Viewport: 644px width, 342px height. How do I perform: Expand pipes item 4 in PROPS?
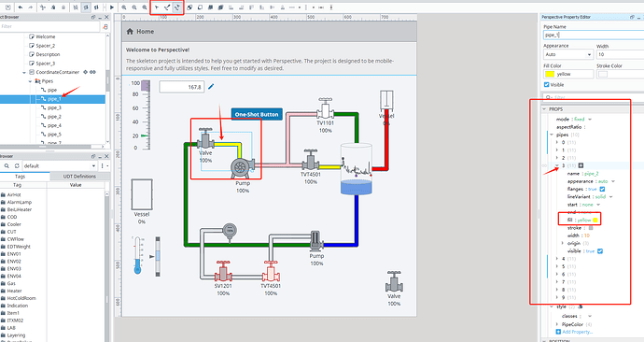click(557, 259)
